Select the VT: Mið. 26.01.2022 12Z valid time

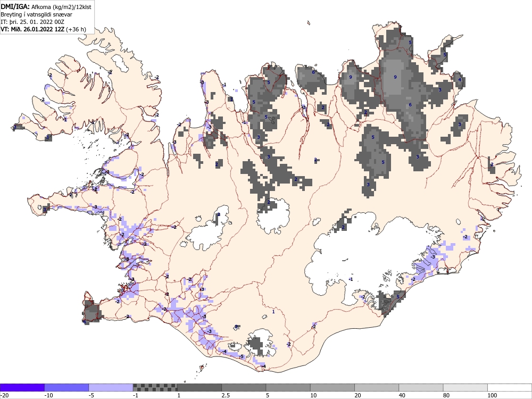pyautogui.click(x=43, y=29)
